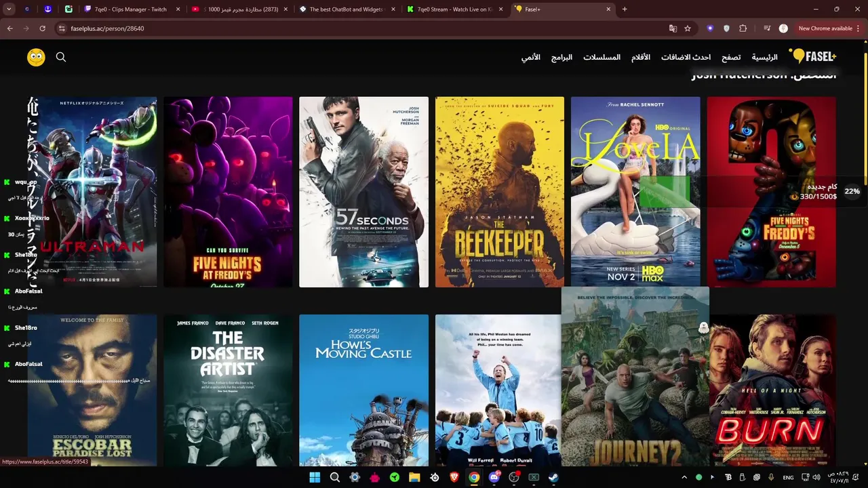
Task: Open the تصفح menu item
Action: [x=731, y=58]
